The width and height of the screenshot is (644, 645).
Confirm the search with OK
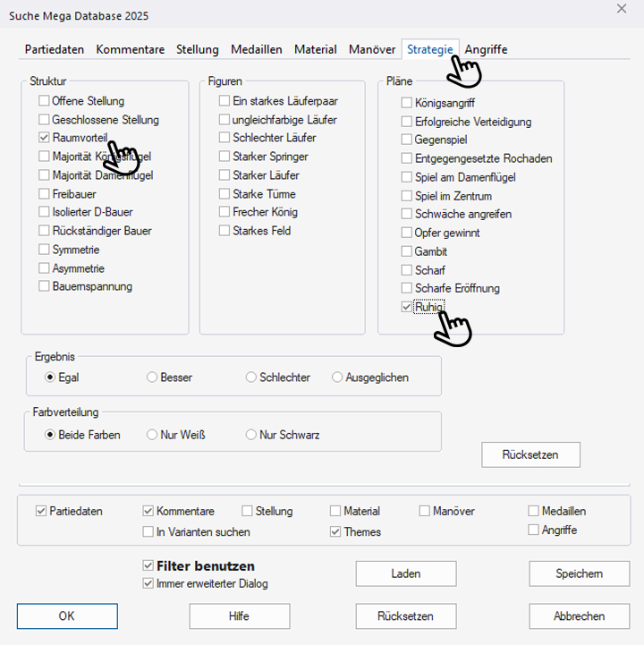coord(67,616)
